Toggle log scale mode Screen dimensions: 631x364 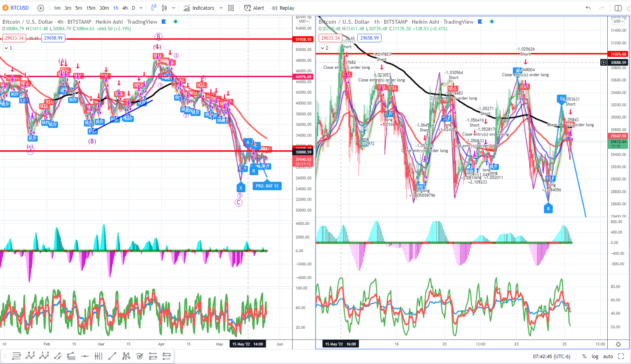[x=595, y=356]
